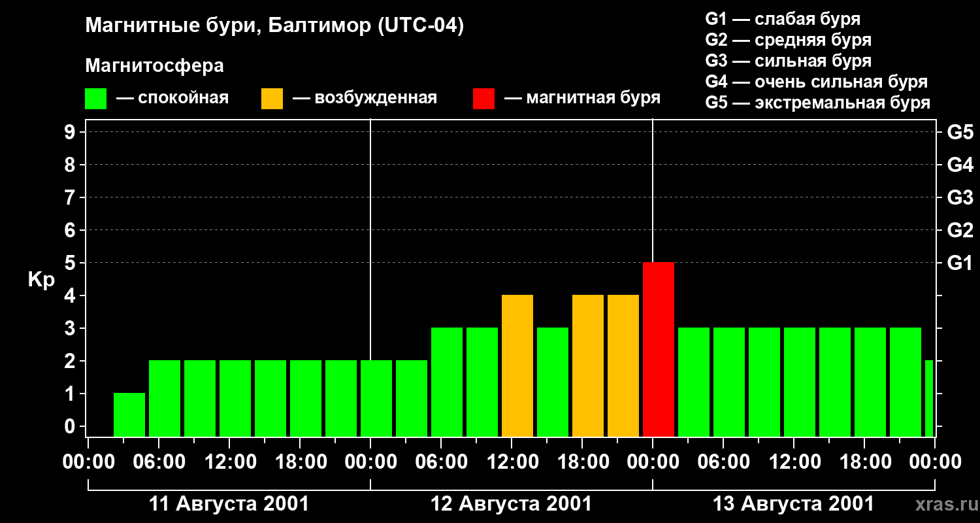Viewport: 980px width, 523px height.
Task: Click the isolated orange bar between green bars
Action: [x=517, y=365]
